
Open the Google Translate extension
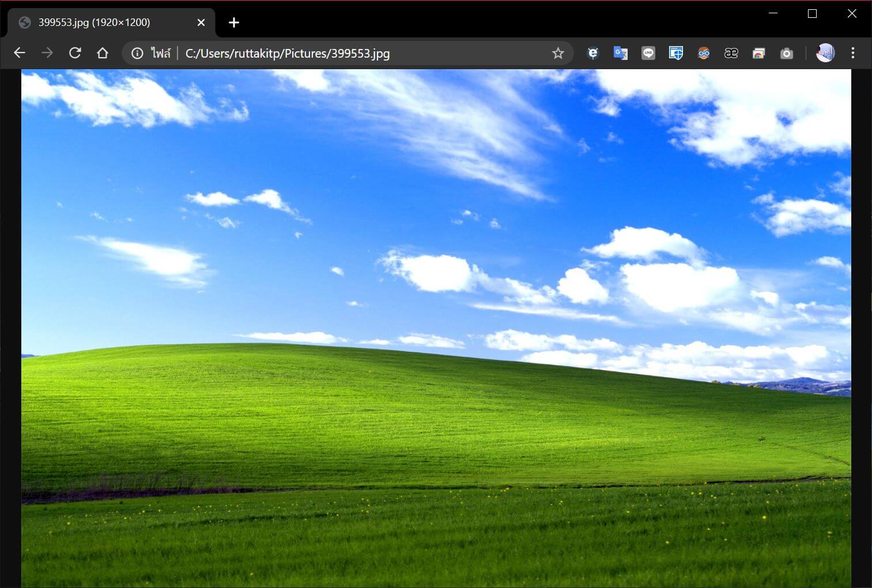pyautogui.click(x=621, y=54)
